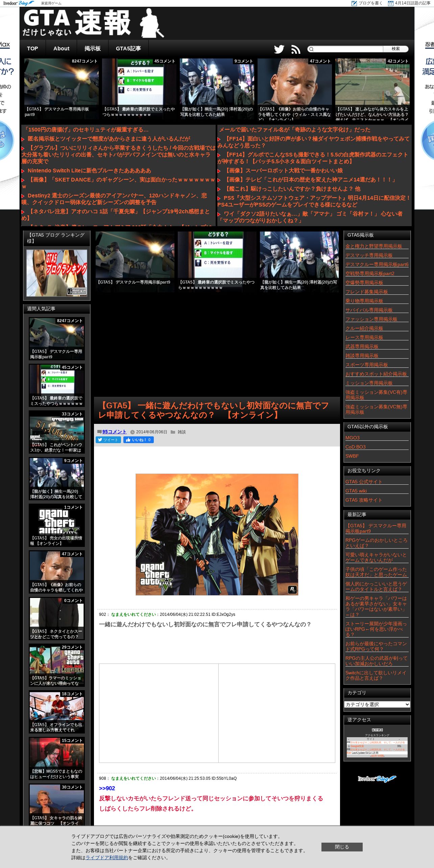Screen dimensions: 434x868
Task: Open weekly thumbnail オフラインでも出来る楽しみ方
Action: (x=56, y=712)
